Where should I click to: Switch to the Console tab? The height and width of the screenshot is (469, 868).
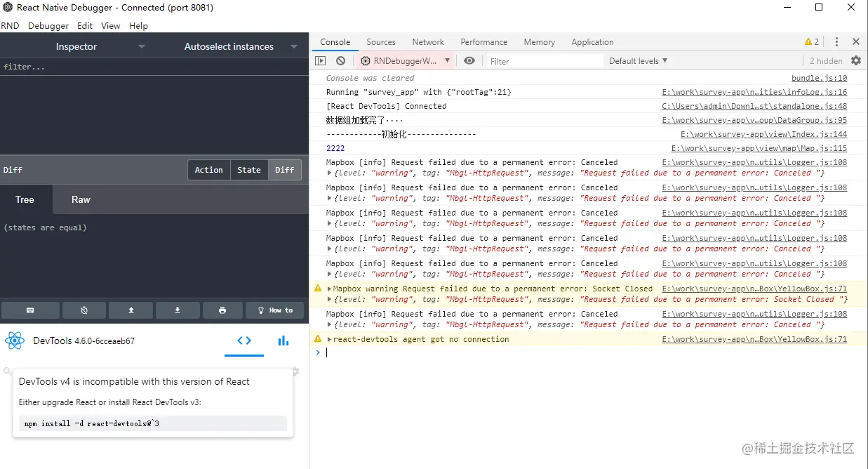pos(335,42)
